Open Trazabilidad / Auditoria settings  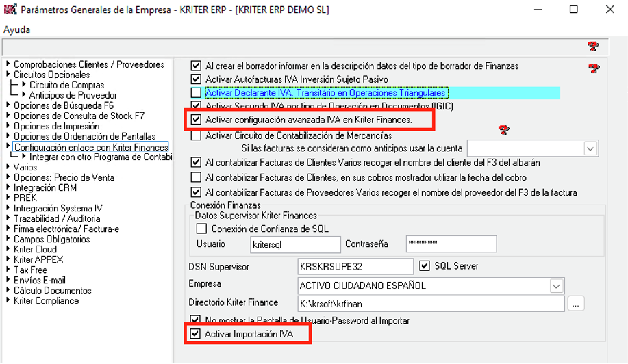(57, 218)
